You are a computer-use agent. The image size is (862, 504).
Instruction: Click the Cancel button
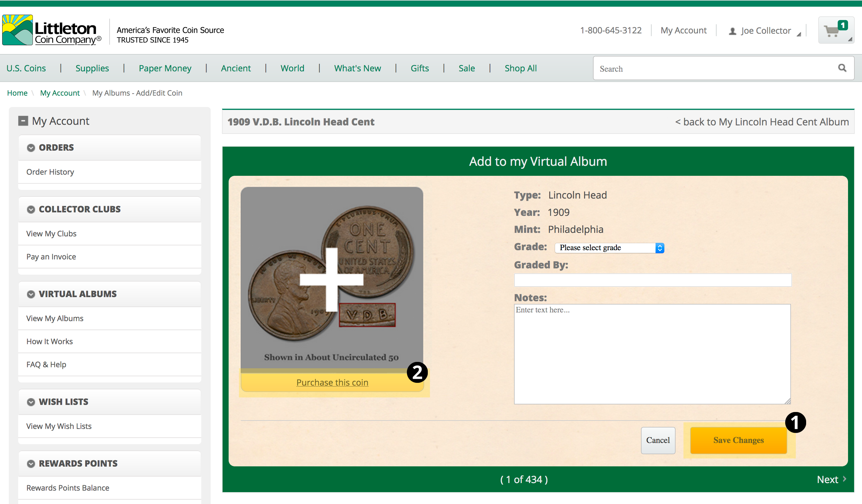click(658, 440)
